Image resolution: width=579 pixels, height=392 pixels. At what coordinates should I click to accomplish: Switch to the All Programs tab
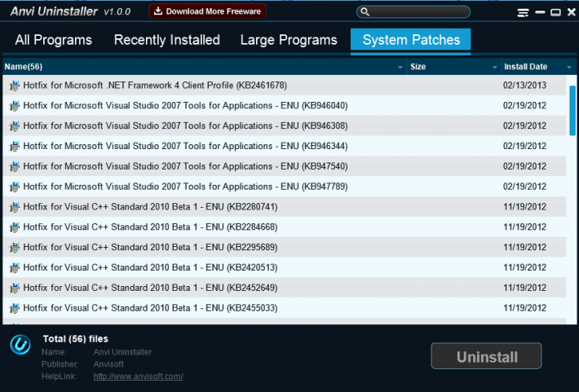coord(54,40)
